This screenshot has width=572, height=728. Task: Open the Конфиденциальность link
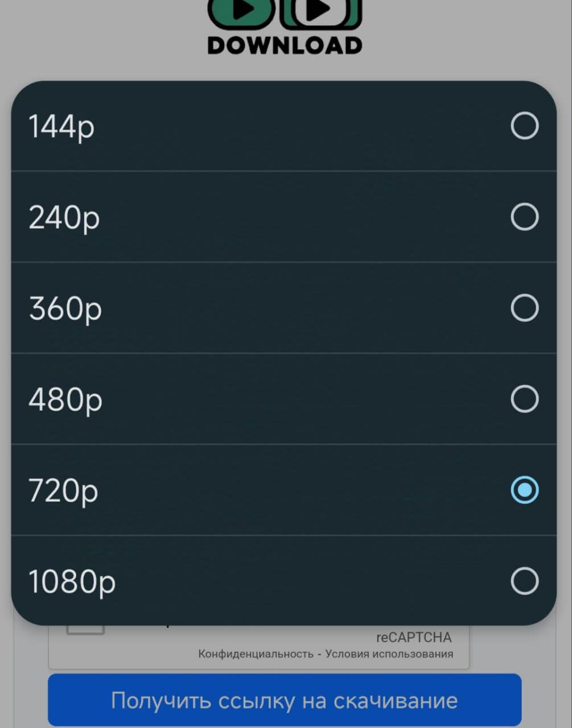(256, 654)
